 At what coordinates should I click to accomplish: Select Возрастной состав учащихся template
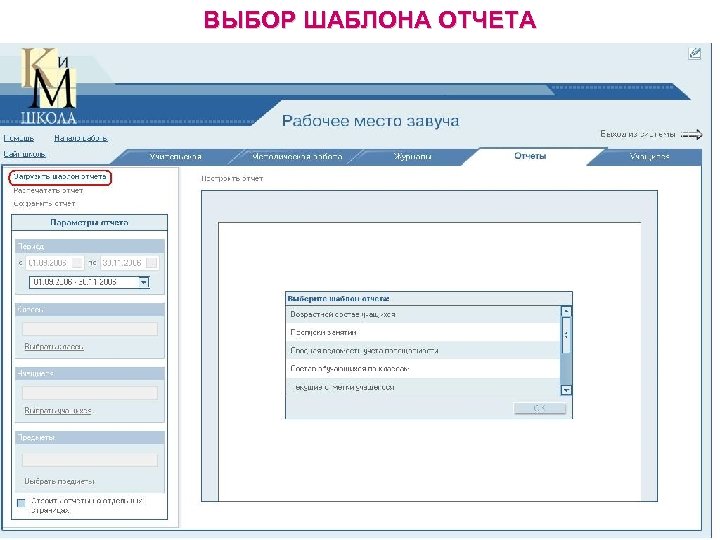point(423,315)
